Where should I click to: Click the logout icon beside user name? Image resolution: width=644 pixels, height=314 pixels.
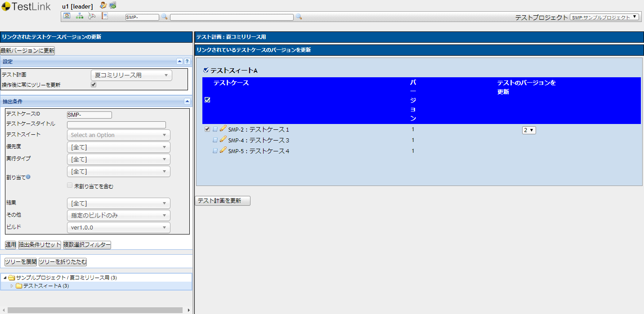click(112, 5)
